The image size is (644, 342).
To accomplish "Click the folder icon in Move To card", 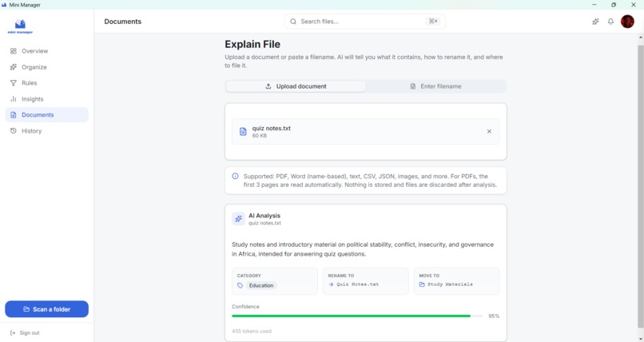I will pyautogui.click(x=422, y=284).
